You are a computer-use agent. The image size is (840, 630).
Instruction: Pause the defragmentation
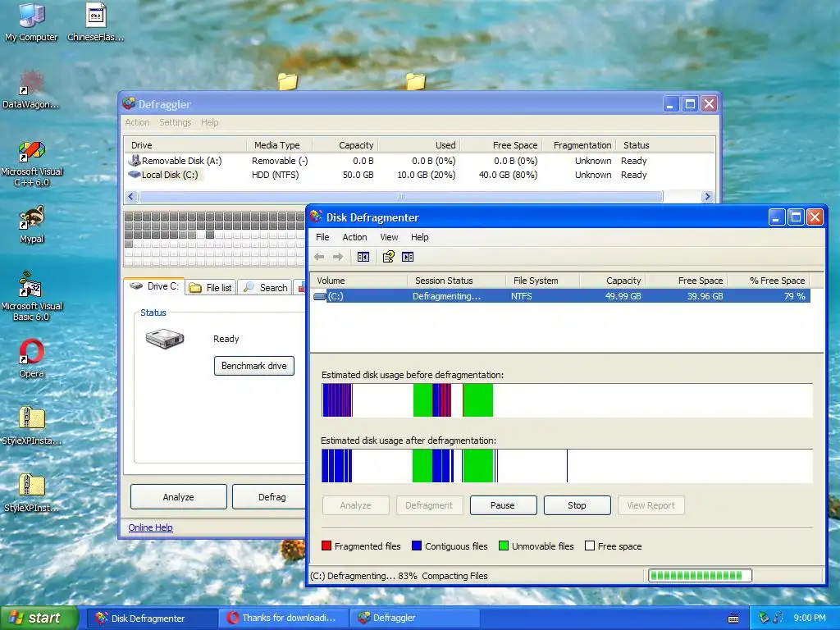pos(503,505)
